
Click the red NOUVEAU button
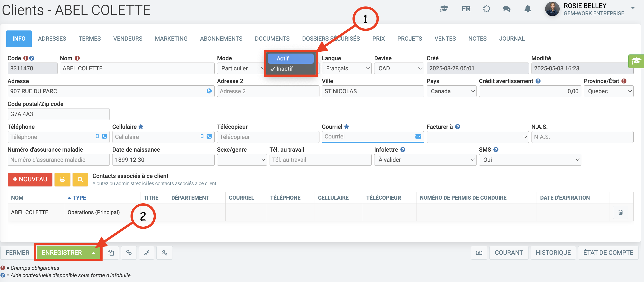30,179
